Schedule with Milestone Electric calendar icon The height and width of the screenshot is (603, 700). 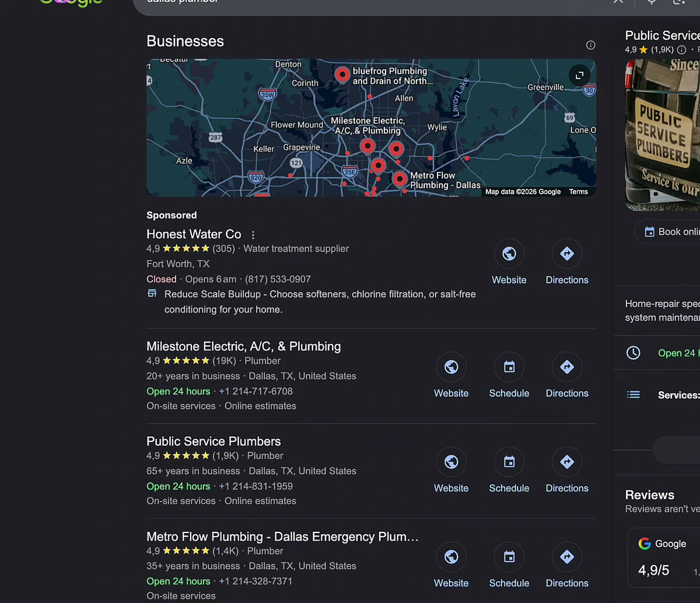509,367
